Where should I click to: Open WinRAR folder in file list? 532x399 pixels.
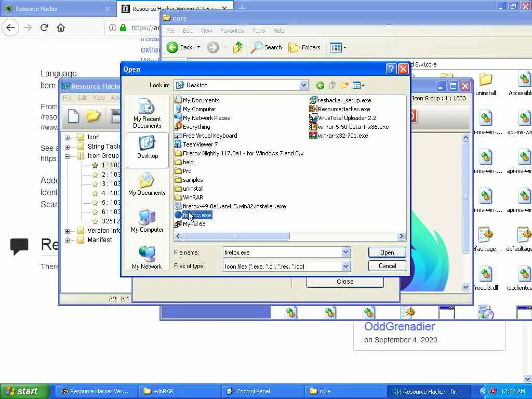point(189,197)
